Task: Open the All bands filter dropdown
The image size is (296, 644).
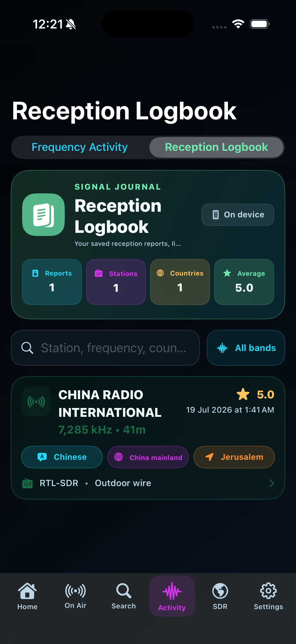Action: pos(246,348)
